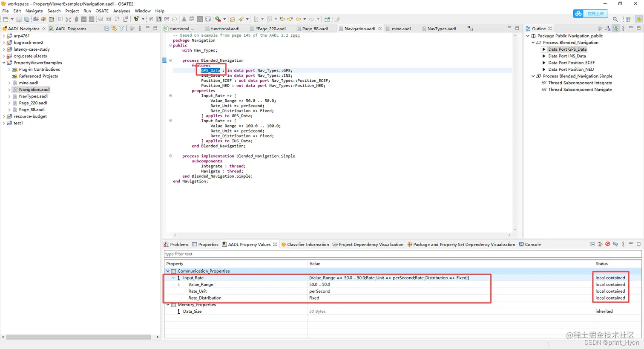Select mine.aadl in the navigator tree
This screenshot has width=644, height=349.
[x=28, y=83]
